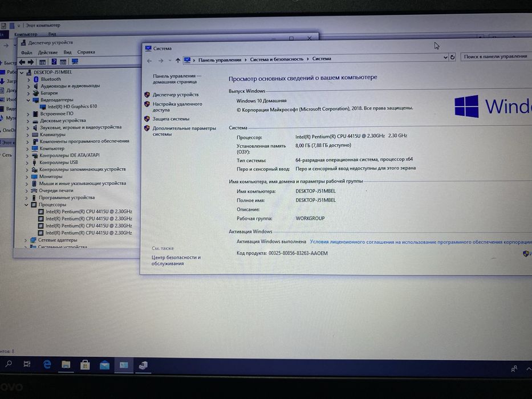Open Диспетчер устройств link in System sidebar
Image resolution: width=532 pixels, height=399 pixels.
176,95
